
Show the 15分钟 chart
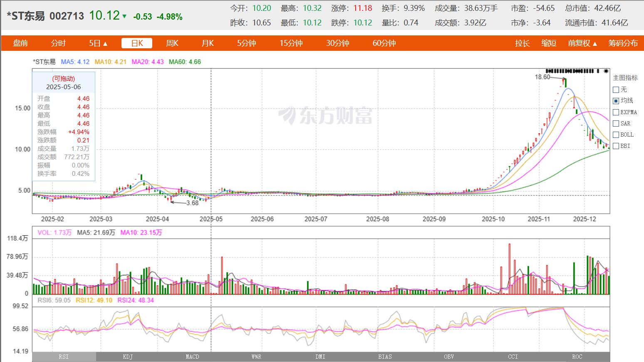click(x=291, y=43)
